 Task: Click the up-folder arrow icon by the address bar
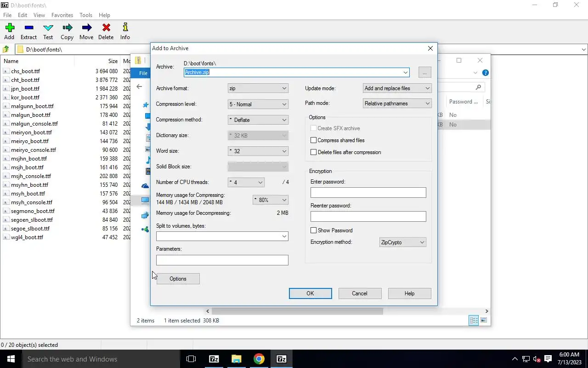coord(6,49)
